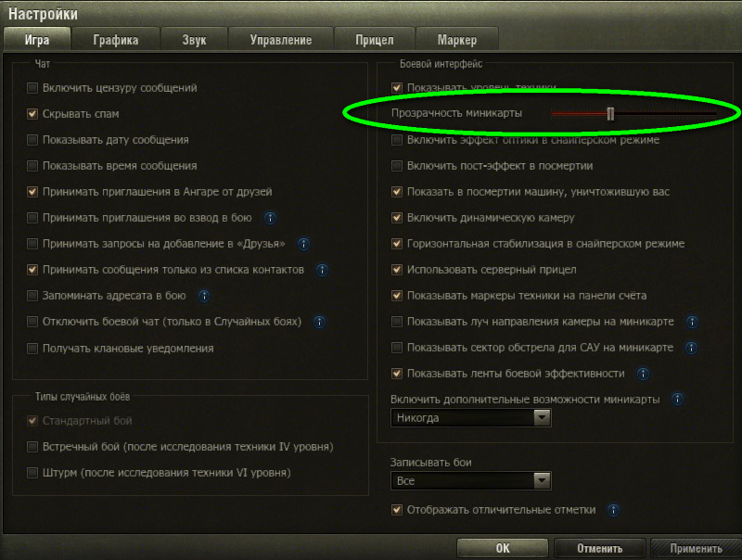Click the 'Применить' button
This screenshot has width=742, height=560.
click(x=697, y=549)
